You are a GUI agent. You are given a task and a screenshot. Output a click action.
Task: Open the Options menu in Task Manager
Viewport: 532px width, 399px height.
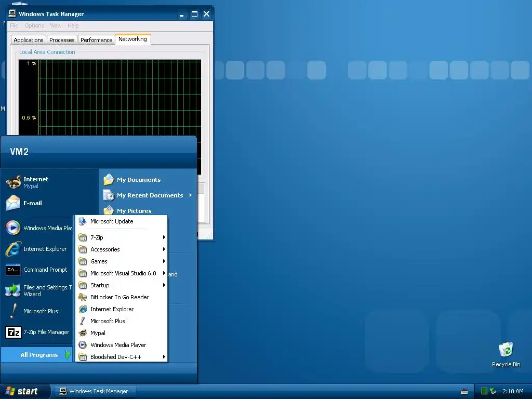tap(34, 25)
